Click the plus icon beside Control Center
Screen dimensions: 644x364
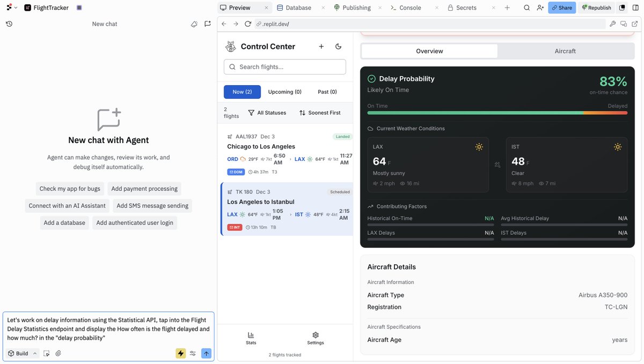pyautogui.click(x=321, y=47)
